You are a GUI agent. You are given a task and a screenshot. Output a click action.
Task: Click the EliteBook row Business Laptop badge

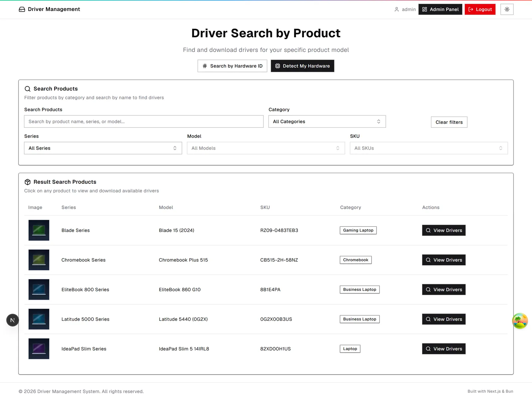coord(359,290)
